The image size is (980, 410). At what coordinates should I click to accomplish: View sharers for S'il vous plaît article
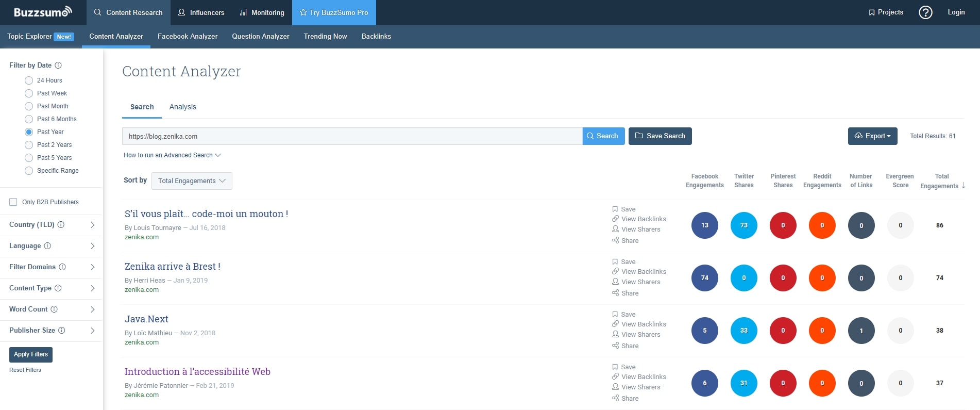tap(636, 229)
